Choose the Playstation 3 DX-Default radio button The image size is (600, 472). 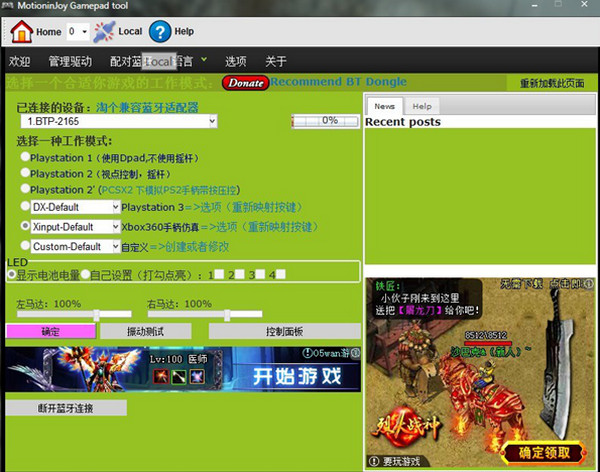click(25, 206)
